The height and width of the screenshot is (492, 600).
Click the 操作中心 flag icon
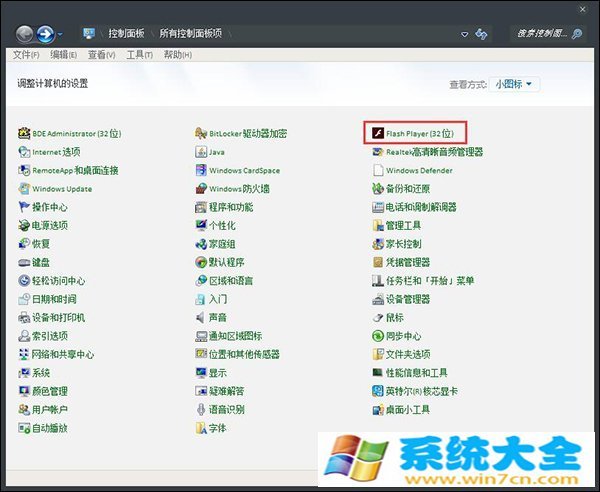[x=24, y=207]
